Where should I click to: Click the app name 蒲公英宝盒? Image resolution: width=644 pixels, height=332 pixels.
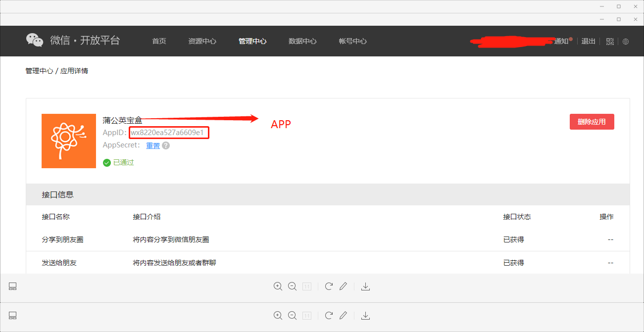click(122, 120)
